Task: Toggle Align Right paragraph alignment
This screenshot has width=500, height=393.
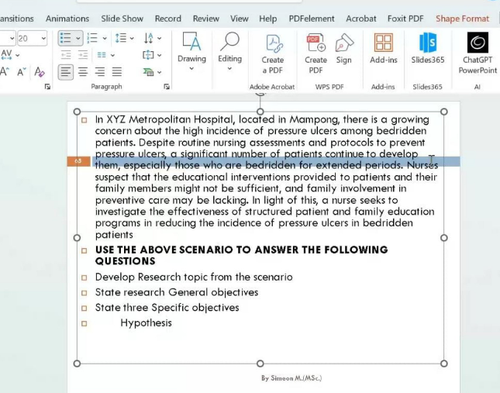Action: [x=100, y=72]
